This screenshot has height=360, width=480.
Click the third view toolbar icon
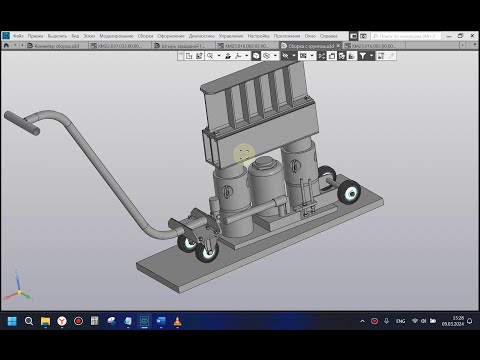(199, 56)
